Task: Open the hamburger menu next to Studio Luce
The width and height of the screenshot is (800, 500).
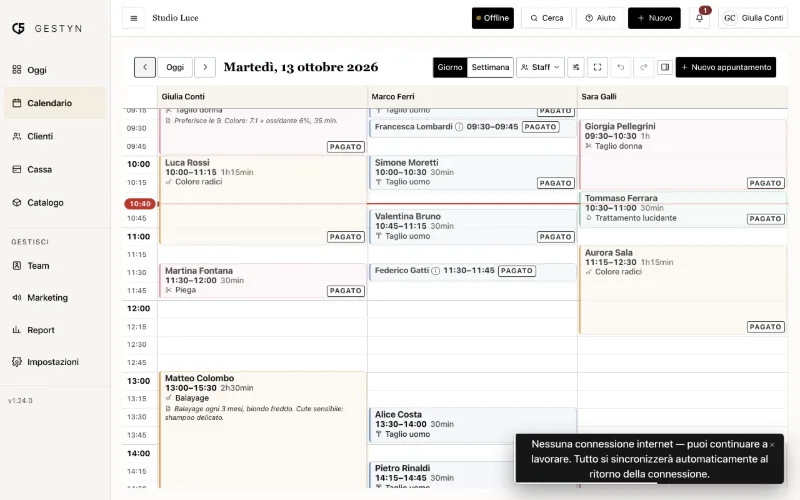Action: [x=134, y=18]
